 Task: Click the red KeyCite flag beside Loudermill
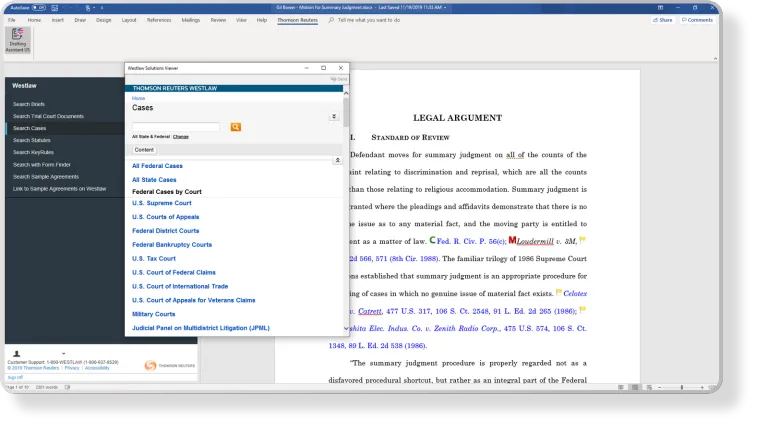point(513,240)
